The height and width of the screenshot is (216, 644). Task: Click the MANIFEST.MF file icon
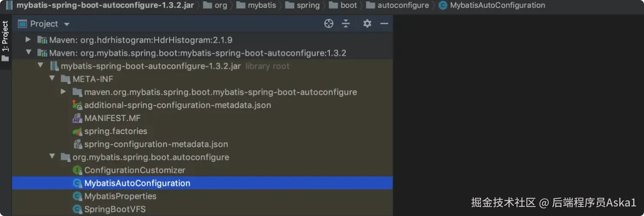coord(77,118)
